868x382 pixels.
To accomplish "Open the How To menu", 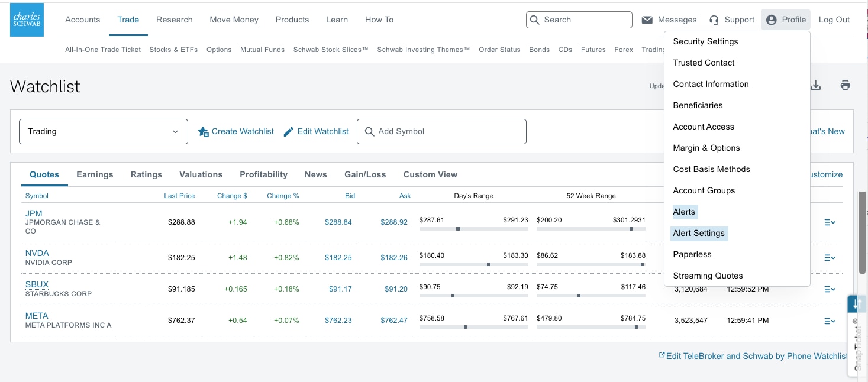I will [379, 20].
